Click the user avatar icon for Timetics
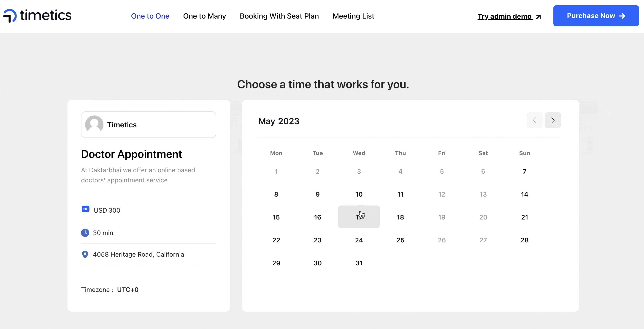The height and width of the screenshot is (329, 644). click(x=94, y=124)
